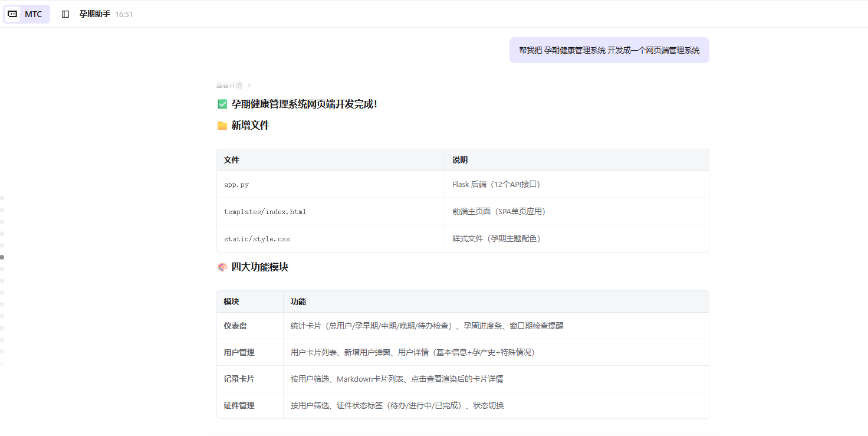Click the MTC robot icon in header
Viewport: 868px width, 436px height.
click(x=12, y=14)
